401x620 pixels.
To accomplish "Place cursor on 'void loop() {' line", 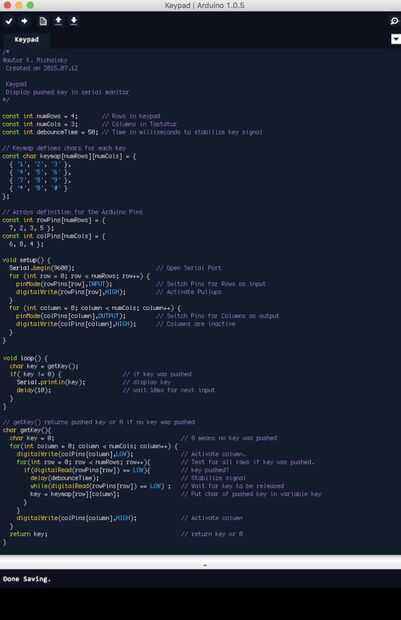I will (25, 358).
